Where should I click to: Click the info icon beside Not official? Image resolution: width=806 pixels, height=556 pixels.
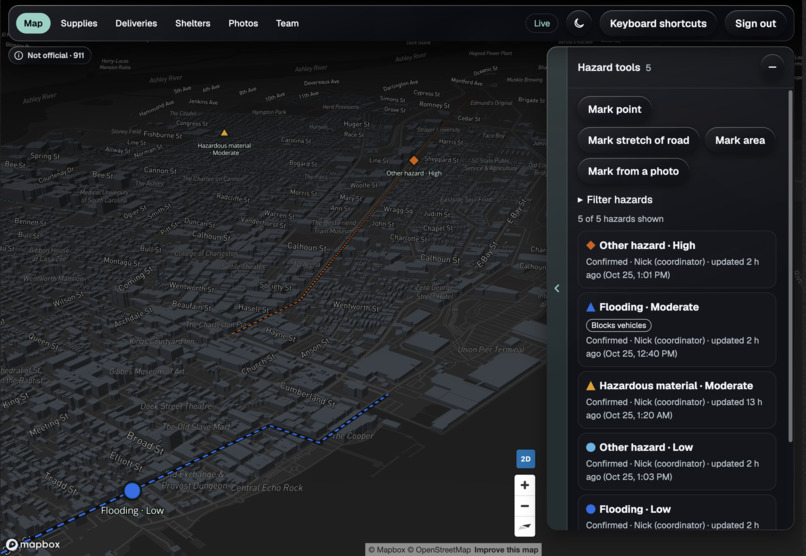point(19,55)
